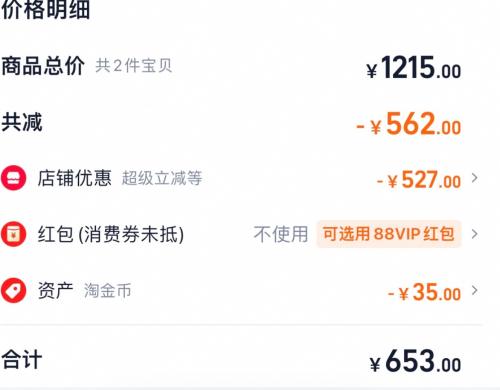
Task: Click the 超级立减等 subtitle text
Action: [x=162, y=178]
